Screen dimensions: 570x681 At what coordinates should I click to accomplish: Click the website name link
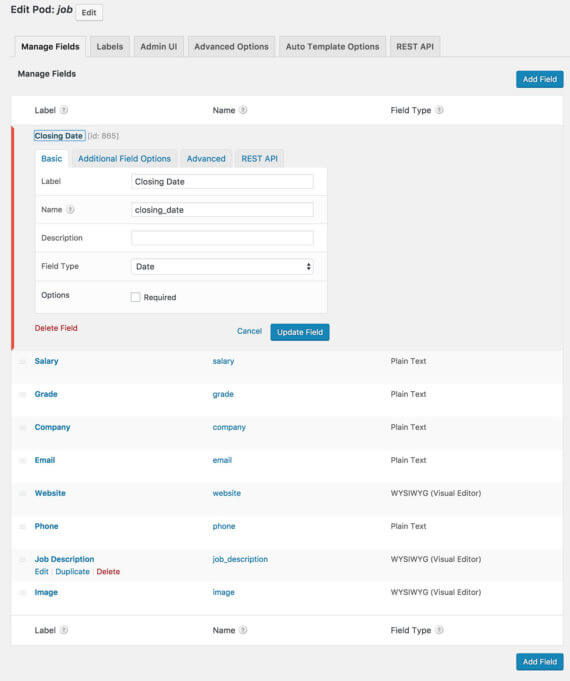click(226, 493)
